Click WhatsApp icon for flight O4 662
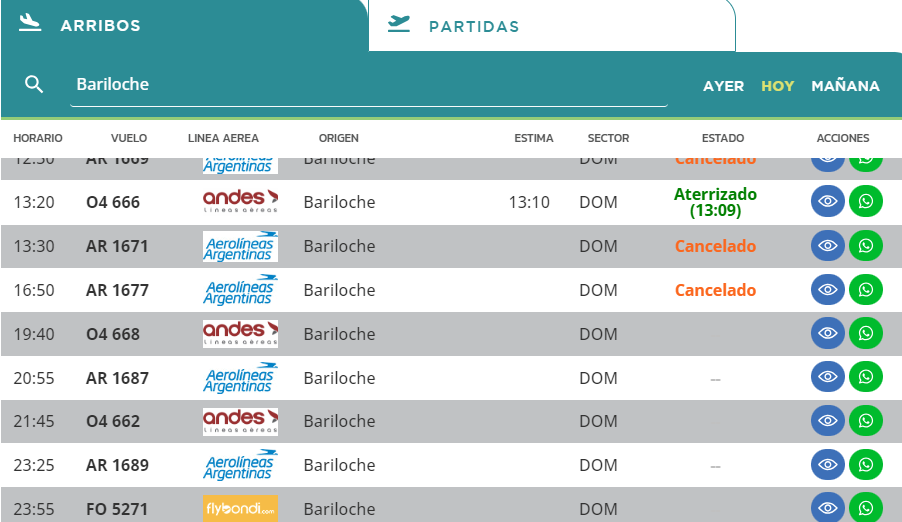Image resolution: width=902 pixels, height=522 pixels. coord(865,421)
